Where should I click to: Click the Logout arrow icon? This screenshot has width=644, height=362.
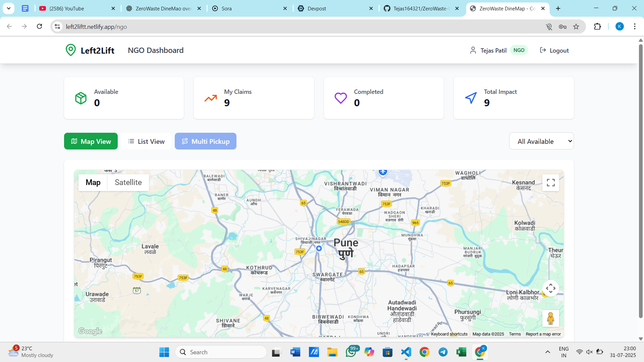click(x=543, y=50)
